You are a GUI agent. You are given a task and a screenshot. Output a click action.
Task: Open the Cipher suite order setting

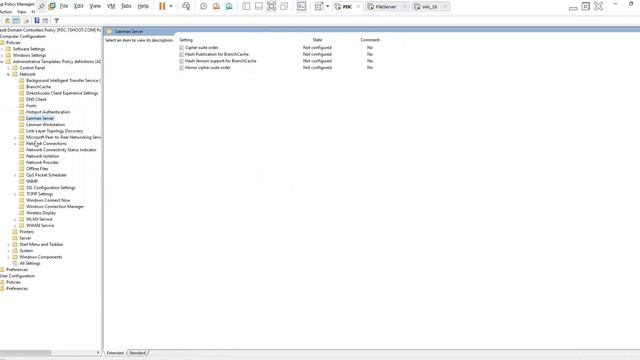point(202,48)
